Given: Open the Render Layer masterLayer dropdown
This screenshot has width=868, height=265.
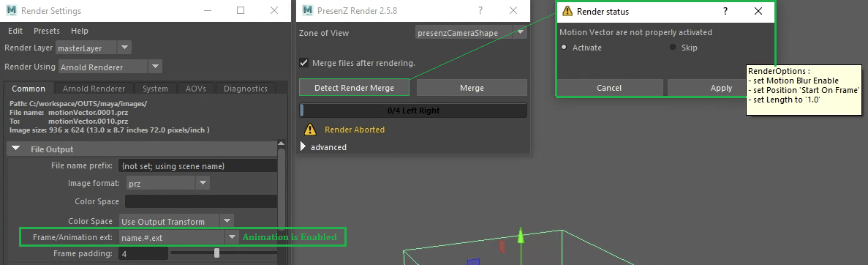Looking at the screenshot, I should (94, 48).
